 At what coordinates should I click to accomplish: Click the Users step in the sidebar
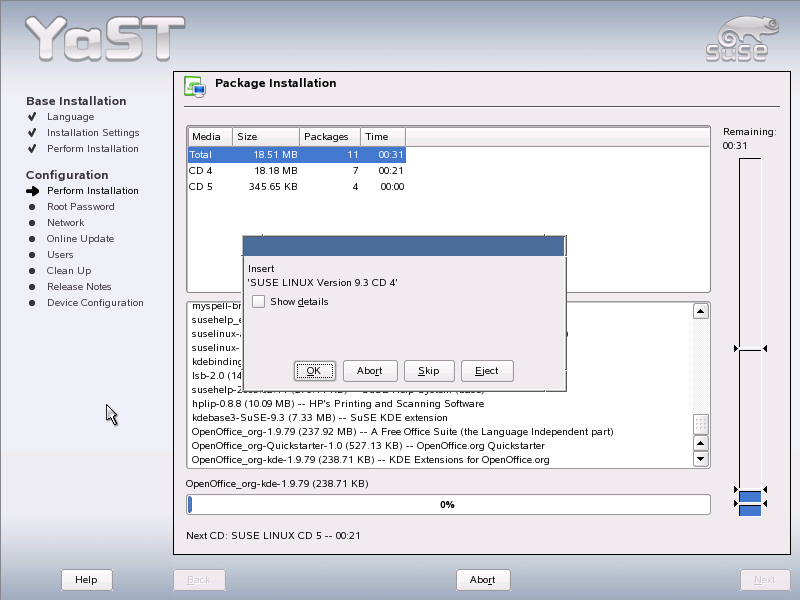[x=60, y=255]
